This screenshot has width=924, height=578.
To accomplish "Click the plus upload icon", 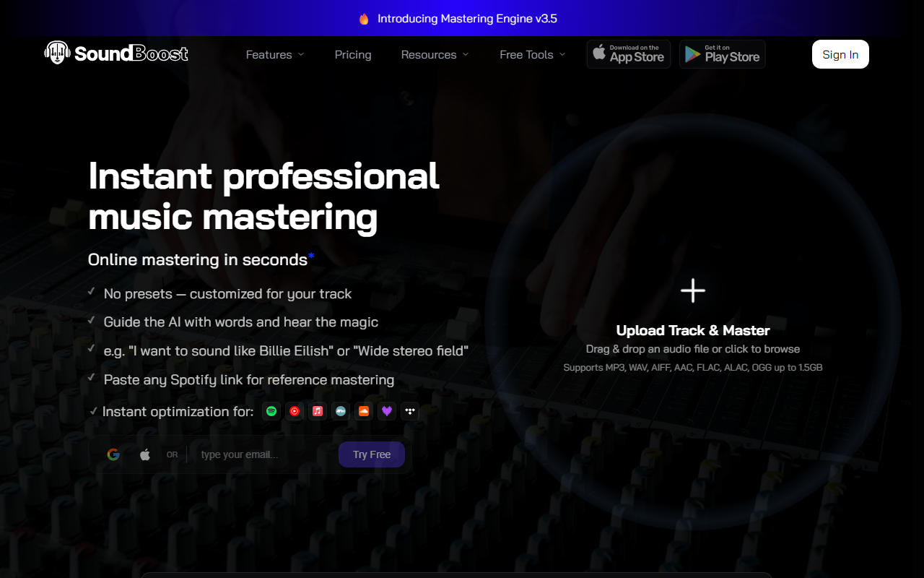I will pos(693,290).
